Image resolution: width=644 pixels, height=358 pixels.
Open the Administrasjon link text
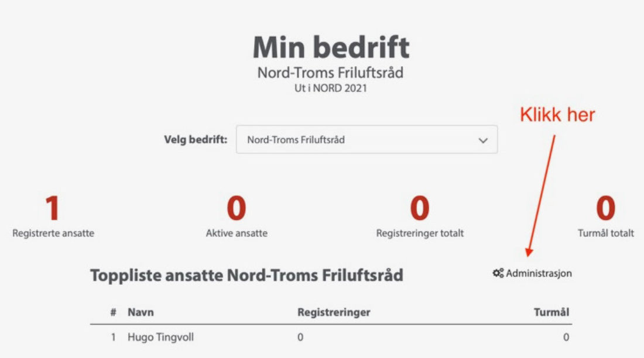(539, 273)
